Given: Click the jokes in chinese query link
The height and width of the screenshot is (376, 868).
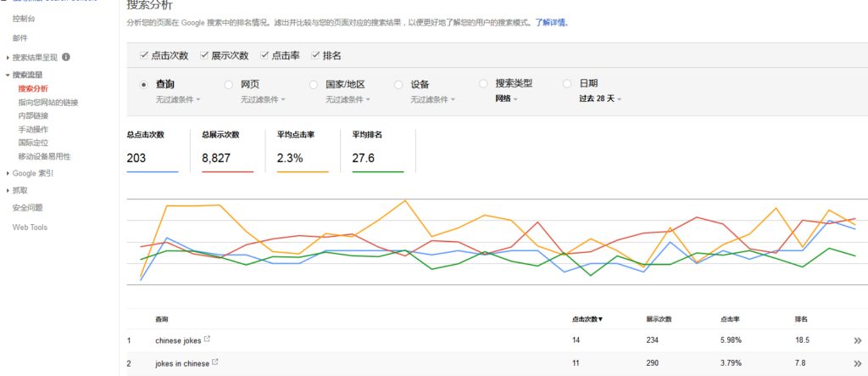Looking at the screenshot, I should pos(182,364).
